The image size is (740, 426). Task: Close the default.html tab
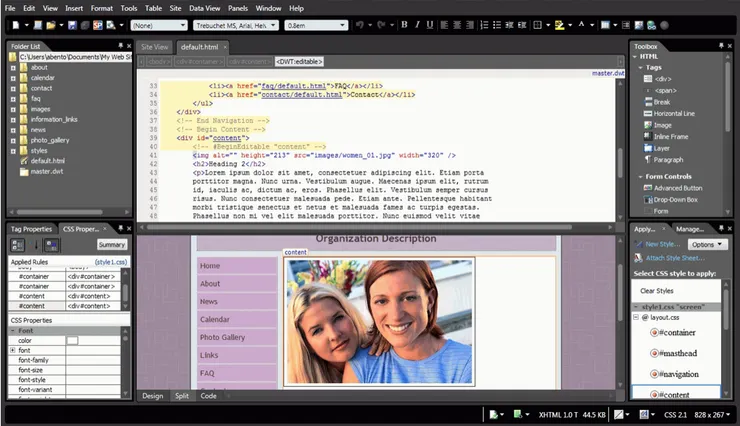[x=225, y=47]
